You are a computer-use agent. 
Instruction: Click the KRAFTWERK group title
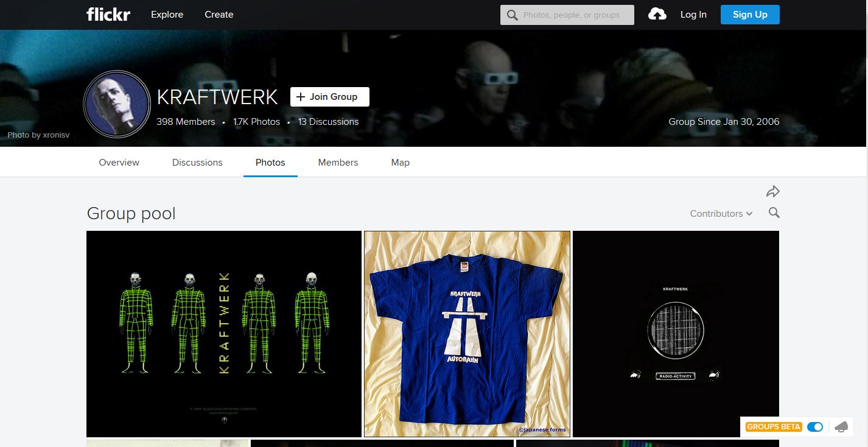[x=217, y=97]
